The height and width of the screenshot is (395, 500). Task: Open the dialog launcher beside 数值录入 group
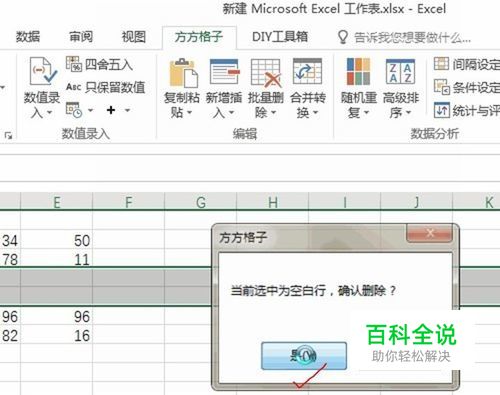[8, 136]
